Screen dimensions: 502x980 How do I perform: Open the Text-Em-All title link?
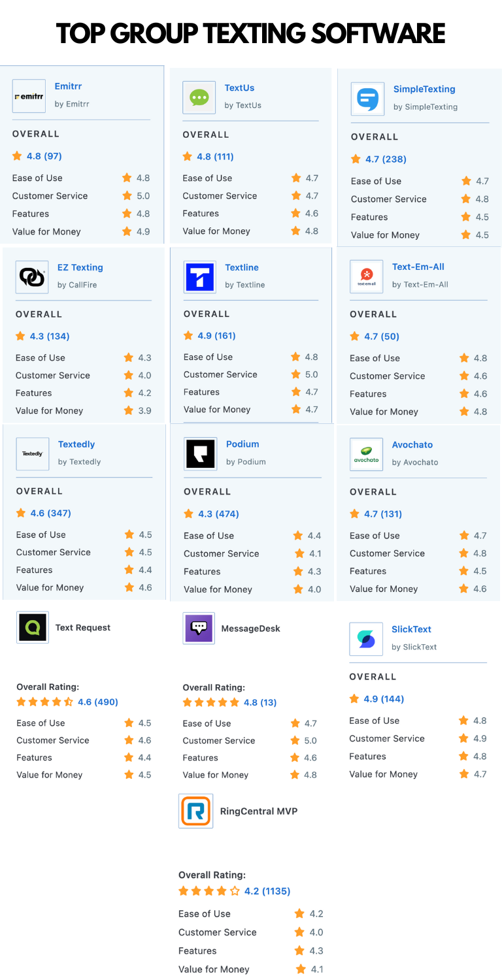(x=418, y=267)
